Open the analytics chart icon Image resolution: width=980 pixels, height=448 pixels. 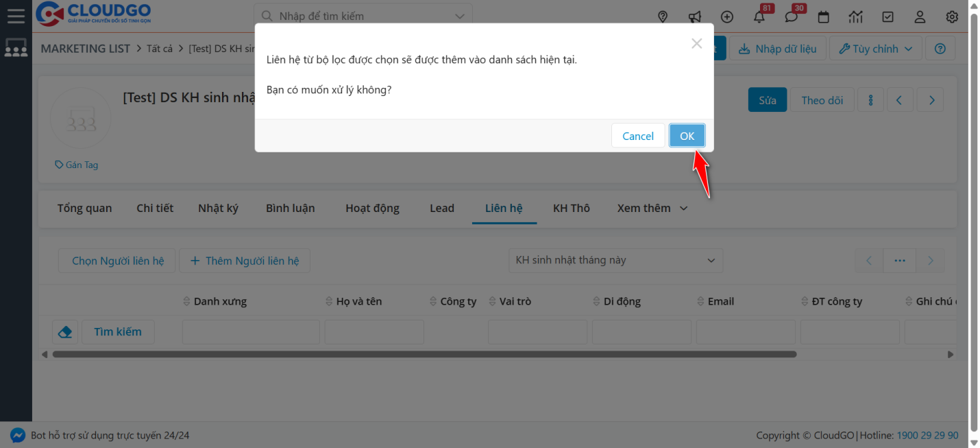[x=855, y=16]
